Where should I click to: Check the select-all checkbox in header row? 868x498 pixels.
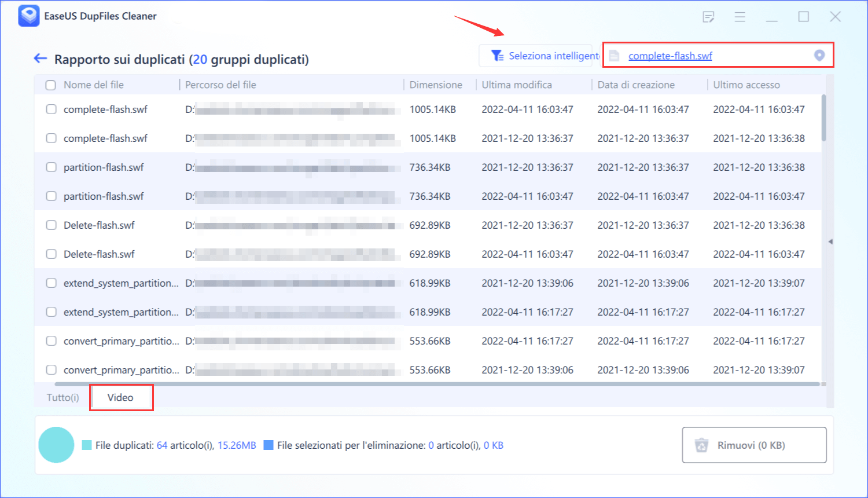tap(50, 85)
